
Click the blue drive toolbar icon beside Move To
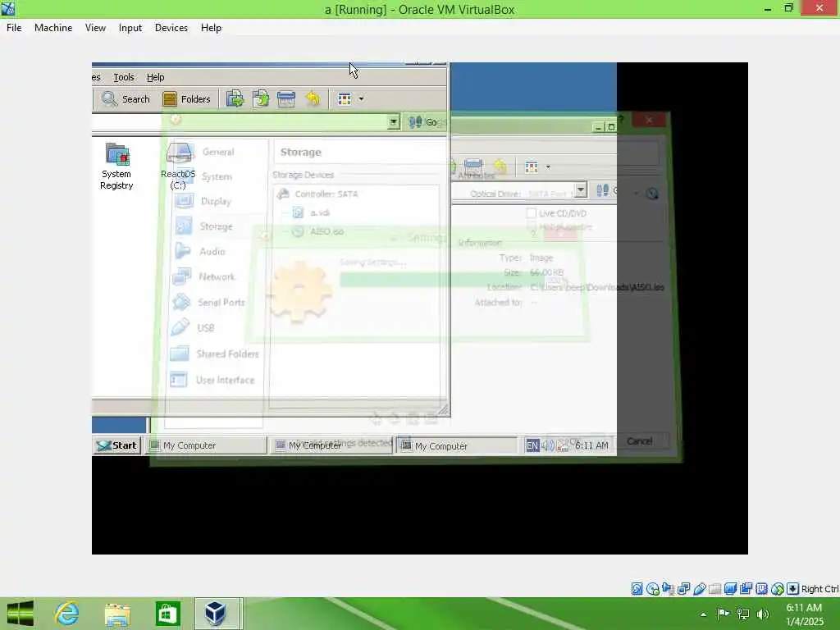(x=286, y=98)
